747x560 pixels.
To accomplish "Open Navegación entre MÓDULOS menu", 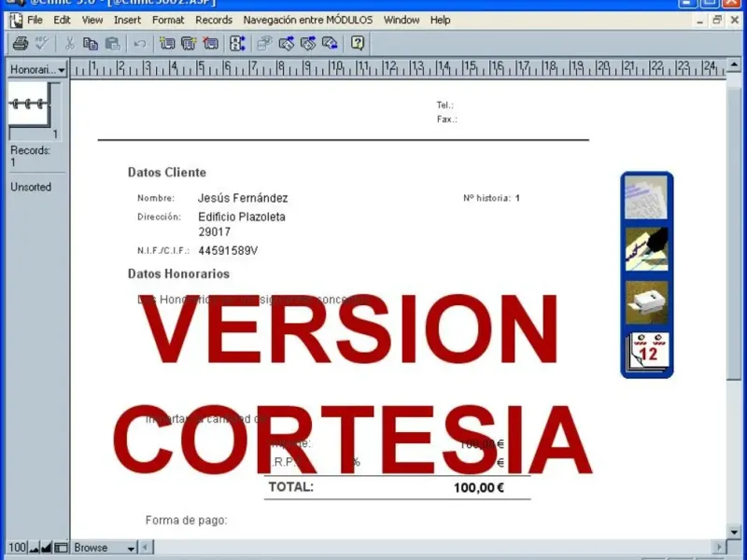I will click(x=308, y=20).
